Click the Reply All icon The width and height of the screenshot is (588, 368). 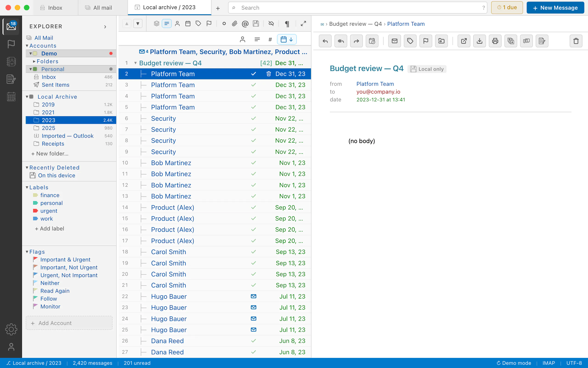click(341, 41)
